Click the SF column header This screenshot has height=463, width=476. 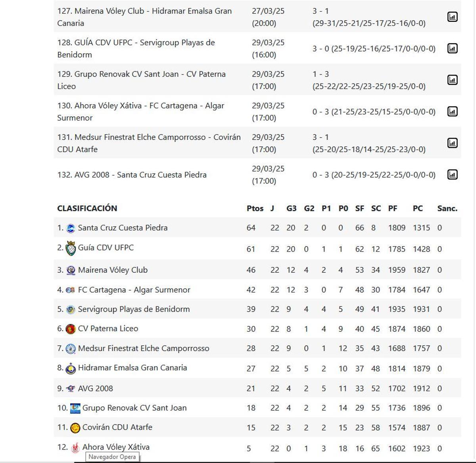coord(359,208)
